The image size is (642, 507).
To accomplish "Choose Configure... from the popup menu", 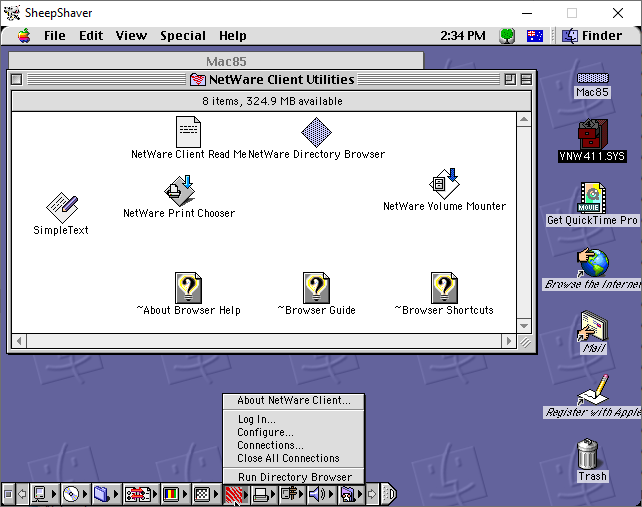I will pyautogui.click(x=294, y=432).
